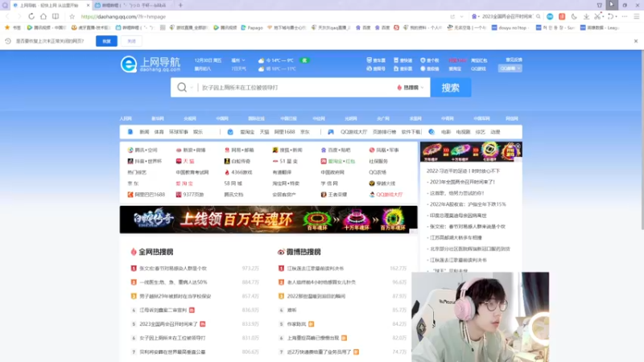Open the 上线领百万年魂环 game banner
This screenshot has width=644, height=362.
tap(268, 220)
